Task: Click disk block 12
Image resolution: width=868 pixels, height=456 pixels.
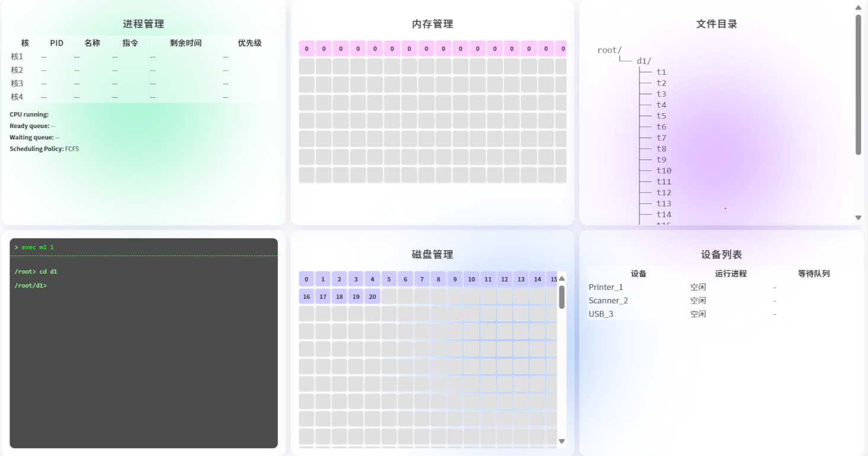Action: click(x=504, y=279)
